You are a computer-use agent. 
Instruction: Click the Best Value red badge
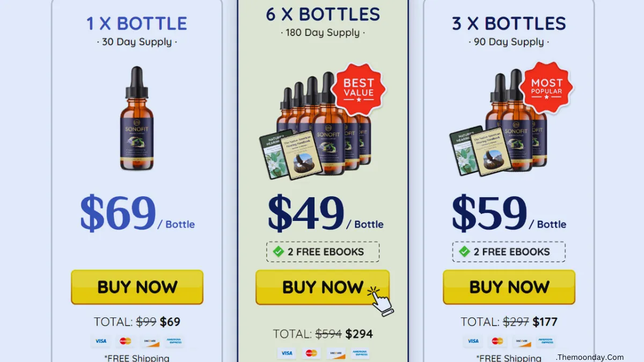click(x=358, y=90)
